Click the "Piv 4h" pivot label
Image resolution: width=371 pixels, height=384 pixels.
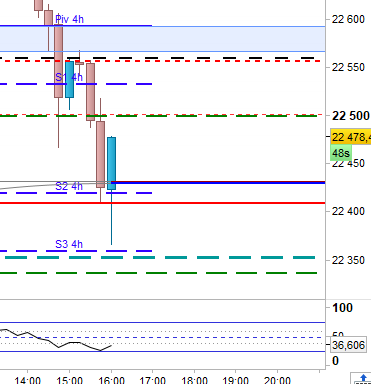(x=69, y=19)
